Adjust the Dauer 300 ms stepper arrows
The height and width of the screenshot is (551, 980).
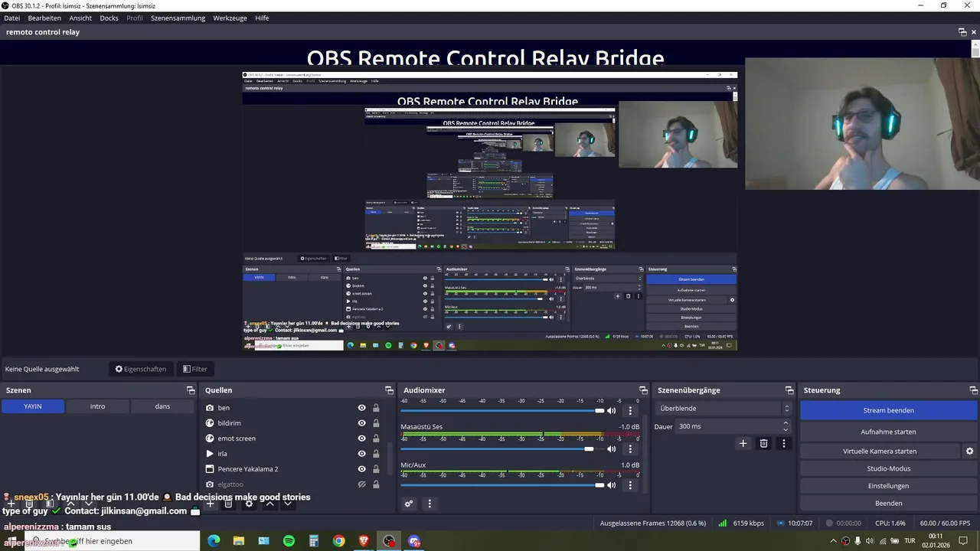786,426
